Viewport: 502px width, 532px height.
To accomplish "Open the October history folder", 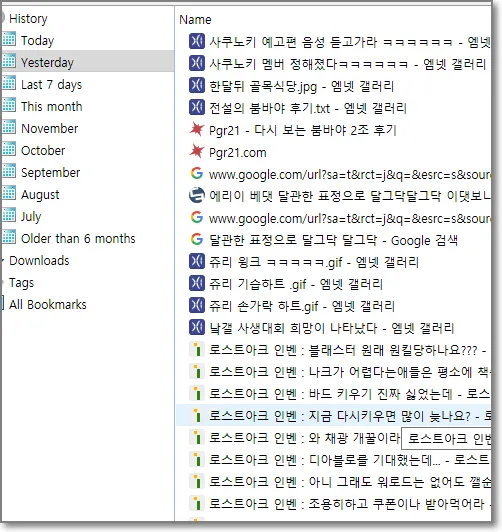I will [x=43, y=150].
